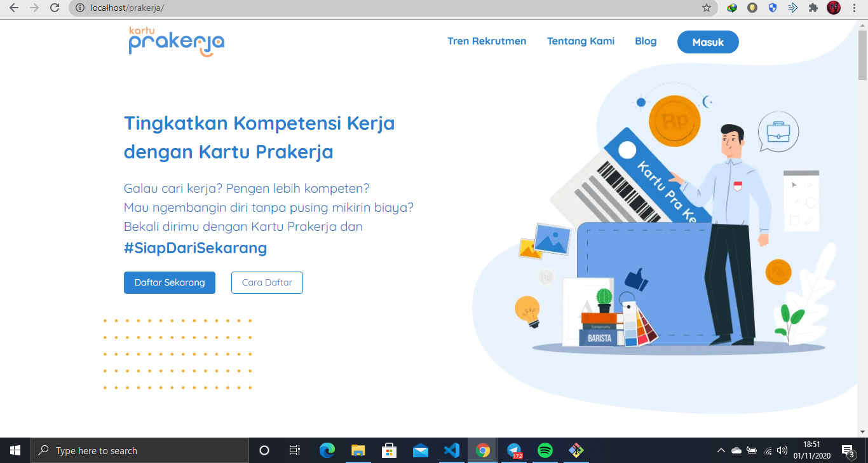
Task: Click the Masuk login button
Action: tap(708, 42)
